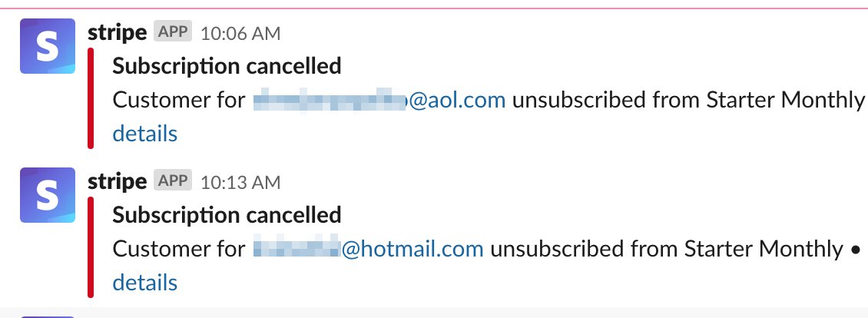Viewport: 868px width, 318px height.
Task: Click the Subscription cancelled title in the 10:06 AM message
Action: pos(227,66)
